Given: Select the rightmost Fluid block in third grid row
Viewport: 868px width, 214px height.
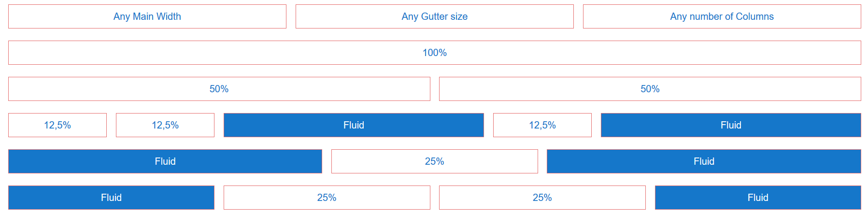Looking at the screenshot, I should pos(731,125).
